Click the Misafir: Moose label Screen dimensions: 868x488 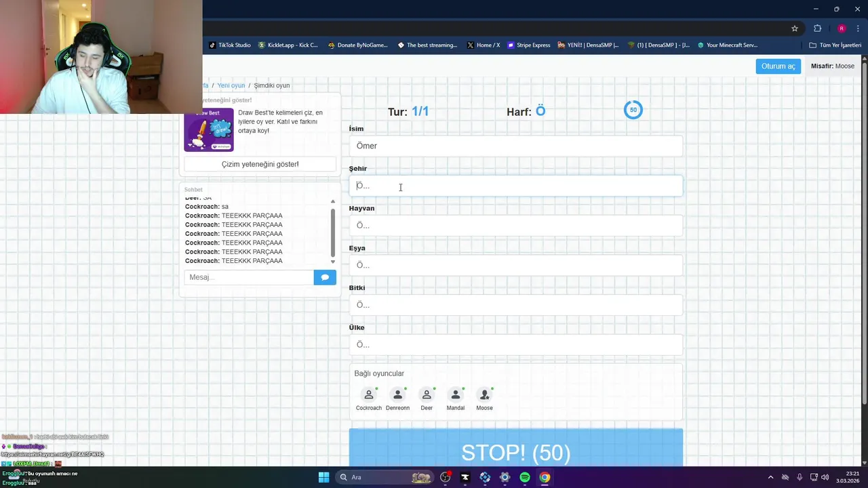(833, 66)
